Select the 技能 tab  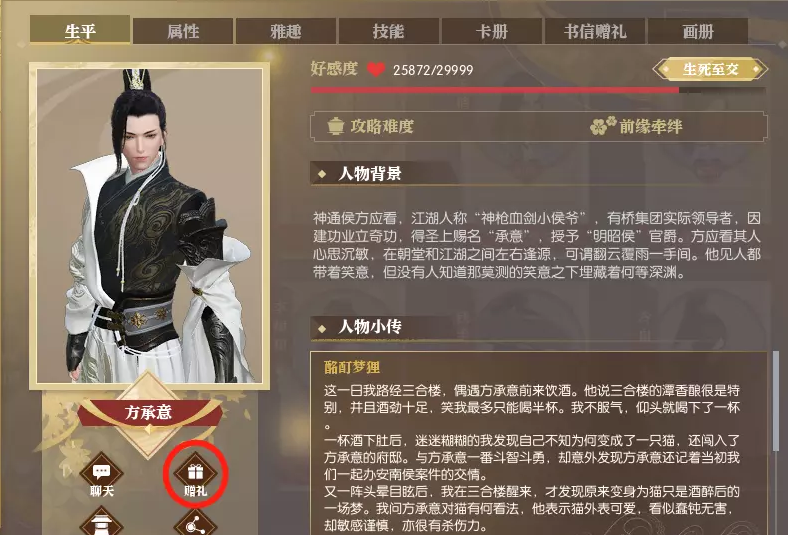388,32
